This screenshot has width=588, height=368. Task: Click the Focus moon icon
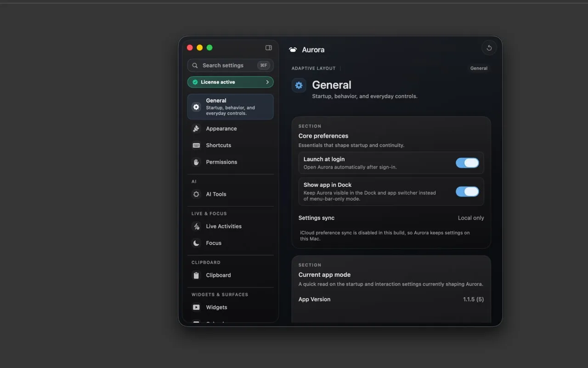tap(196, 243)
